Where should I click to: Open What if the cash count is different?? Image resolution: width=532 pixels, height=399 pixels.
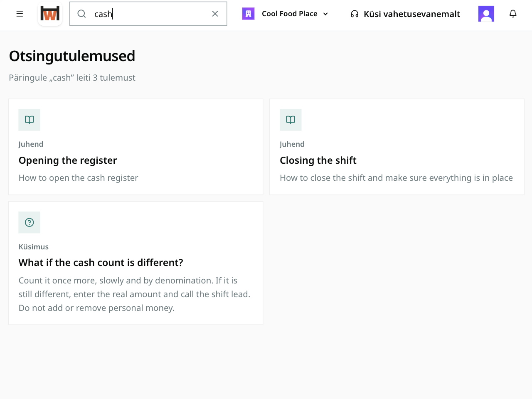point(101,263)
